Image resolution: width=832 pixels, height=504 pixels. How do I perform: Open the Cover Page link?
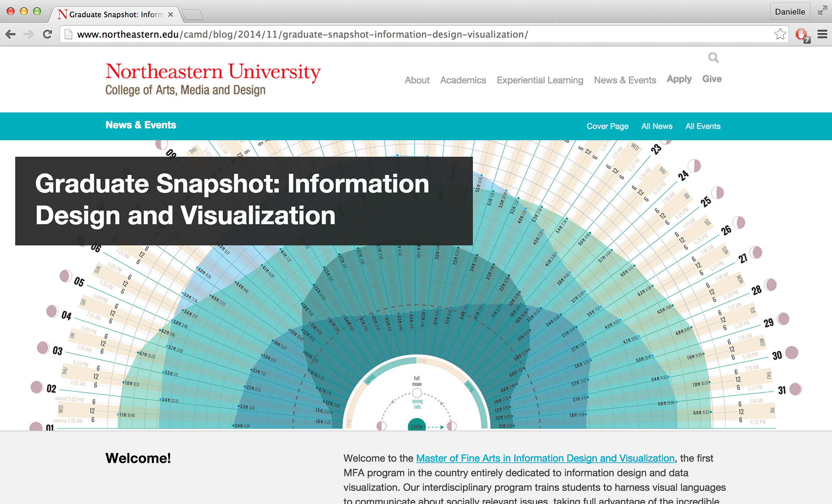tap(607, 126)
